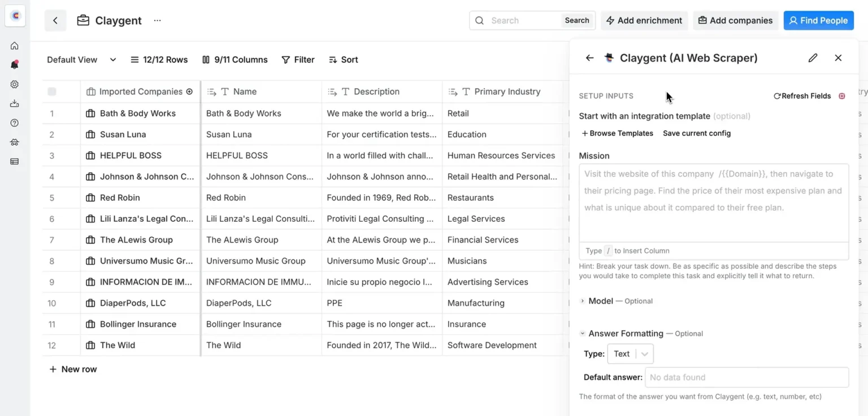This screenshot has height=416, width=868.
Task: Click the Clay logo in the sidebar
Action: (15, 16)
